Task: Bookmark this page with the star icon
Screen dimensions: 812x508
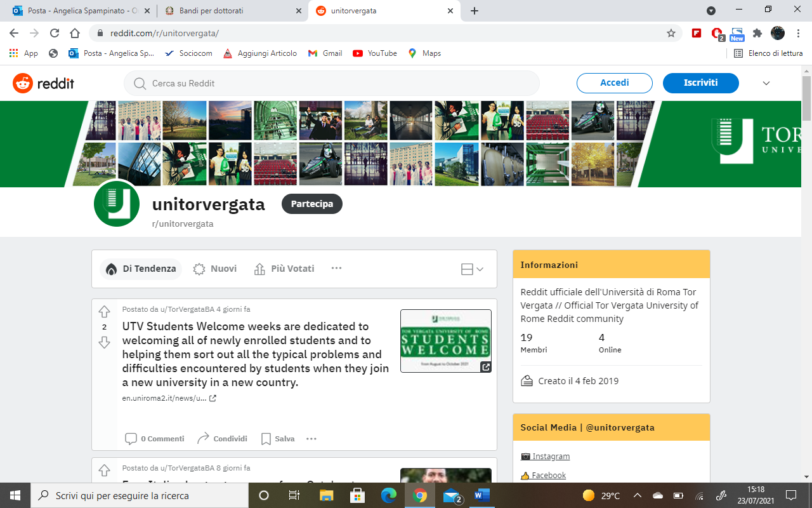Action: click(671, 33)
